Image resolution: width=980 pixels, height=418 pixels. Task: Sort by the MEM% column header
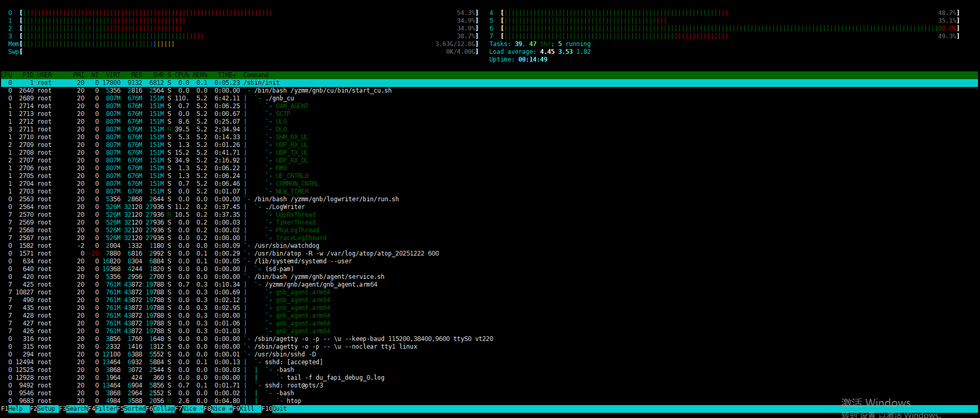200,75
